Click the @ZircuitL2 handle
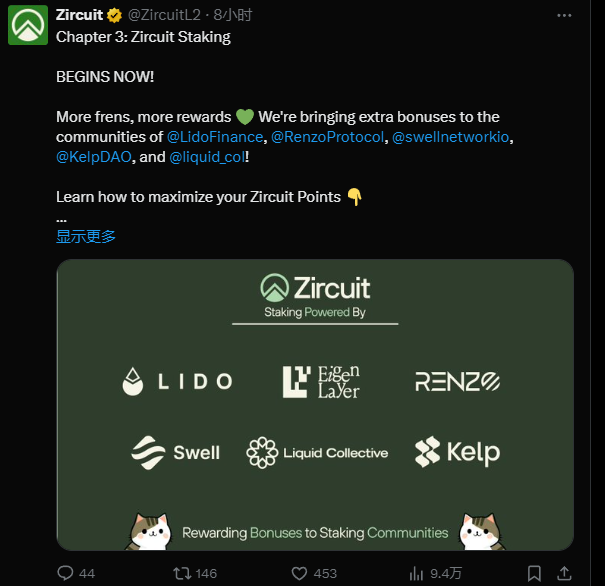The width and height of the screenshot is (605, 586). point(161,17)
